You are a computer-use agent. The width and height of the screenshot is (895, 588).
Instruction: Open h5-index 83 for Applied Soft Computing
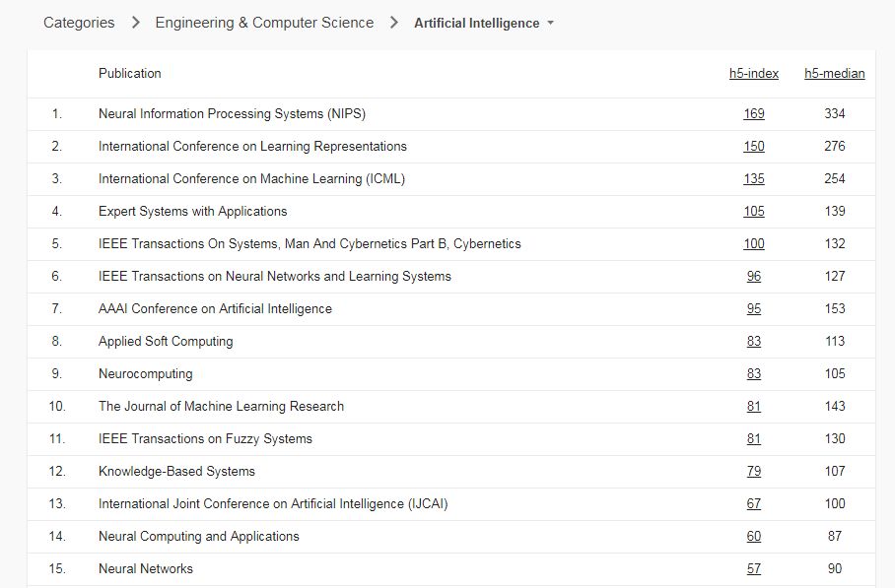pyautogui.click(x=754, y=342)
